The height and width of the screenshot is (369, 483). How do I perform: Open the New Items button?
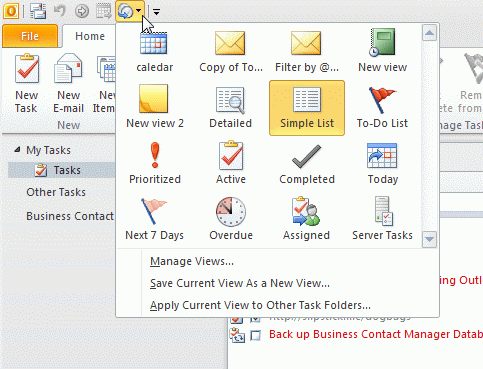click(104, 84)
